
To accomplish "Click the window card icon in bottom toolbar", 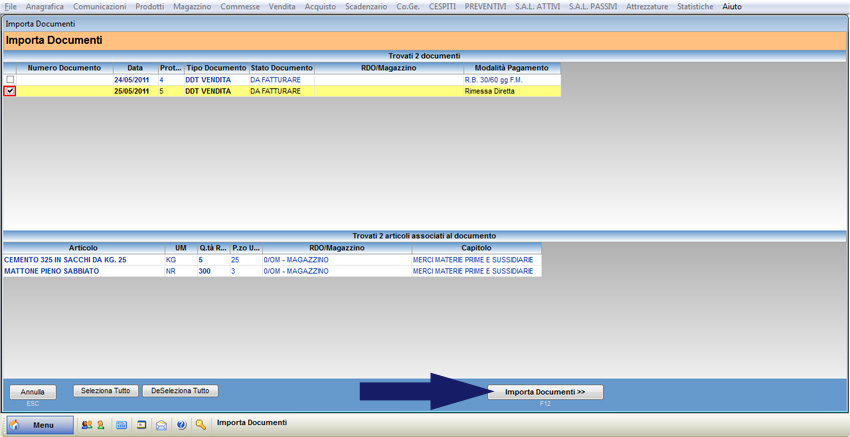I will (142, 425).
